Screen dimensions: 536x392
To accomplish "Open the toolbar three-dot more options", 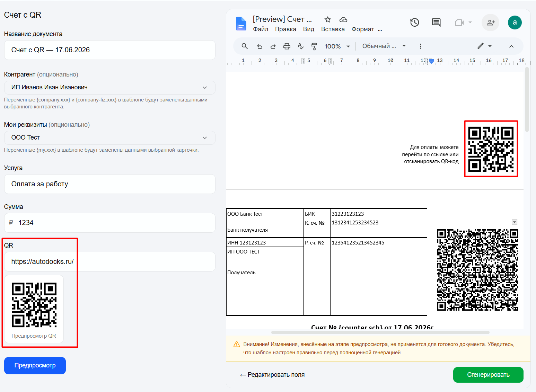I will coord(421,46).
